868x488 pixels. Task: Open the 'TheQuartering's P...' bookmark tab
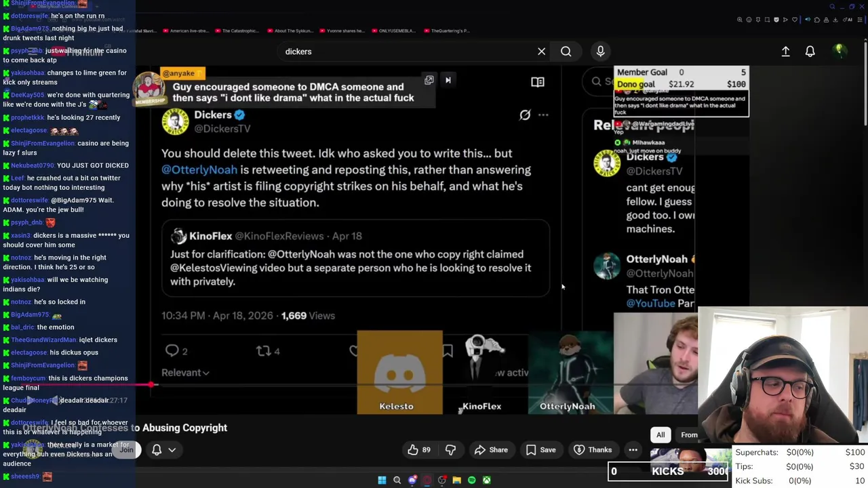pos(446,30)
